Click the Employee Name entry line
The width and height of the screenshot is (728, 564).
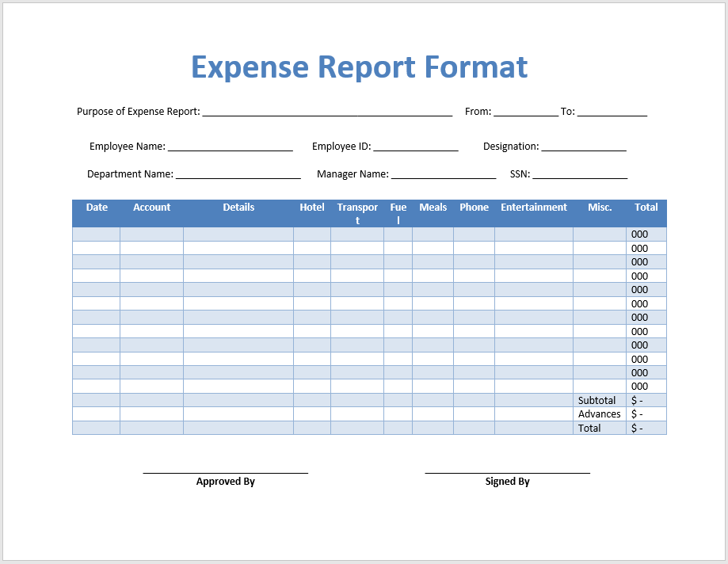pyautogui.click(x=230, y=148)
